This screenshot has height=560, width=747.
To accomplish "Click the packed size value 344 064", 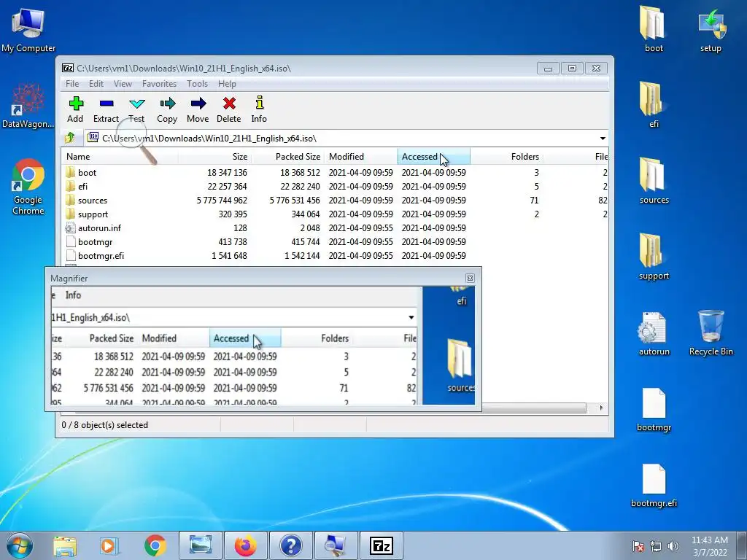I will click(x=306, y=214).
